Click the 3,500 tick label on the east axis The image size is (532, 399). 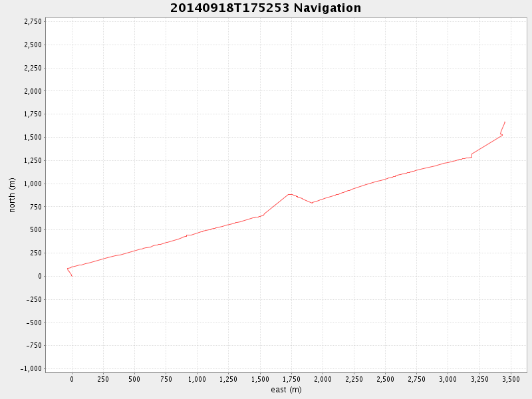tap(510, 379)
